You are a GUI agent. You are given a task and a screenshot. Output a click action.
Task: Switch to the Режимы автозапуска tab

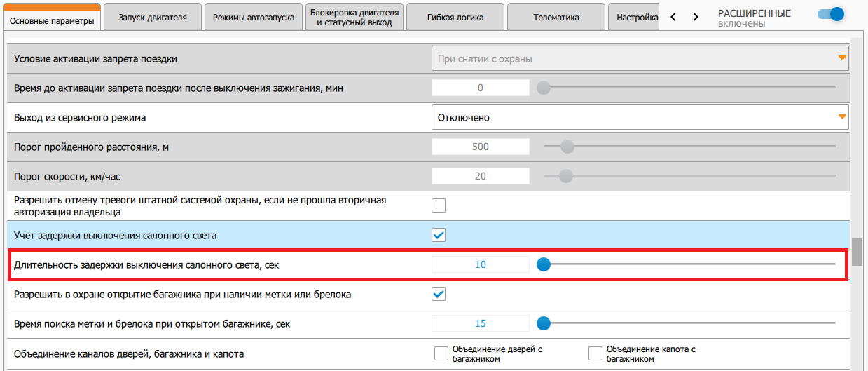pyautogui.click(x=254, y=18)
